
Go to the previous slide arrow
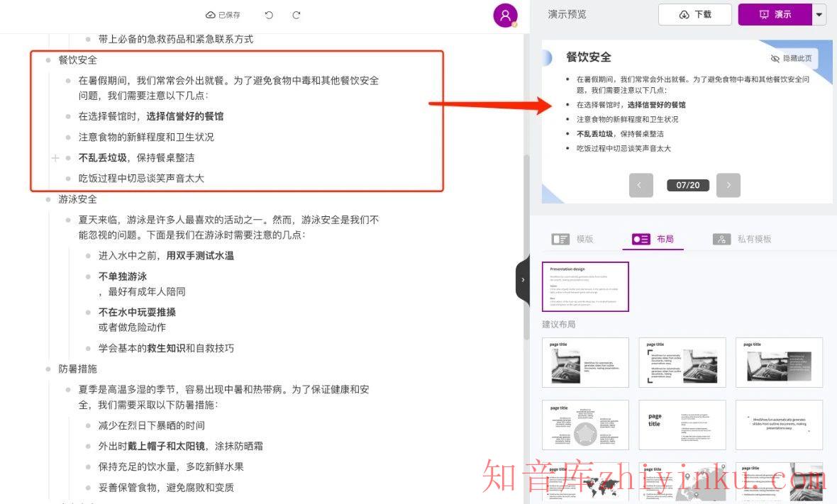(640, 185)
